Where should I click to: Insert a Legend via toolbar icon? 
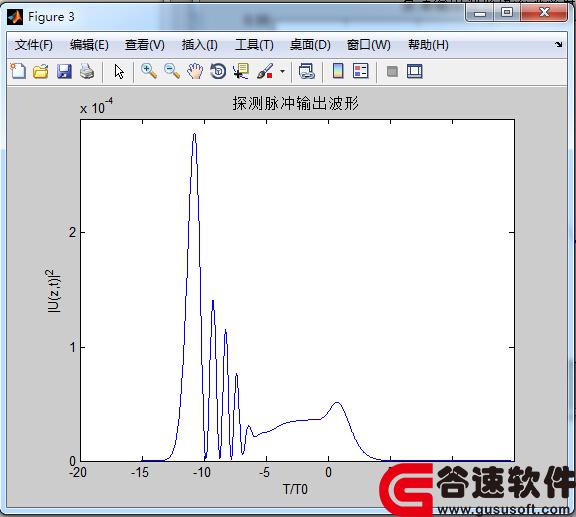pyautogui.click(x=360, y=71)
